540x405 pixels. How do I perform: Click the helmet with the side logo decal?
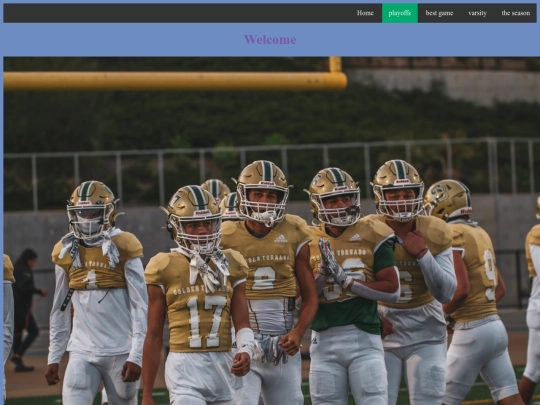click(x=448, y=200)
